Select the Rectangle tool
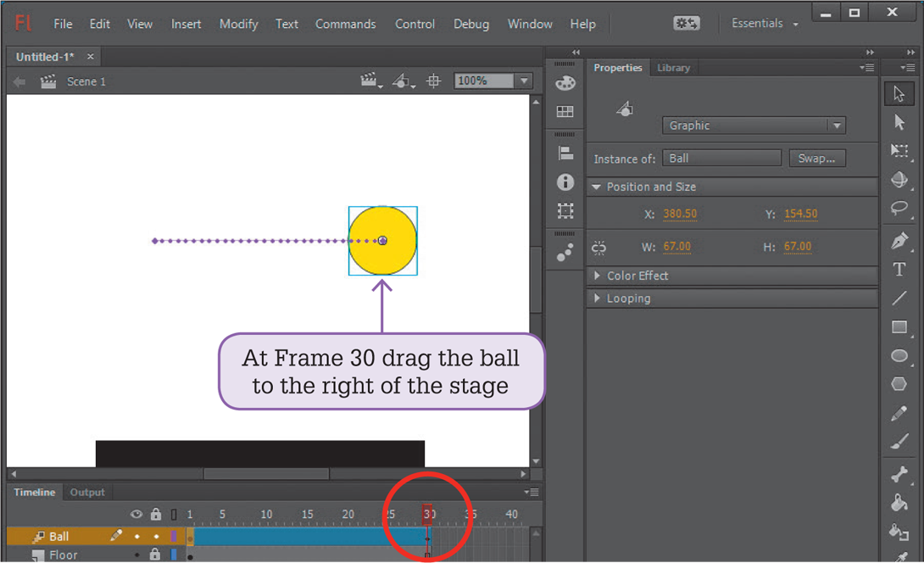924x563 pixels. [x=899, y=326]
